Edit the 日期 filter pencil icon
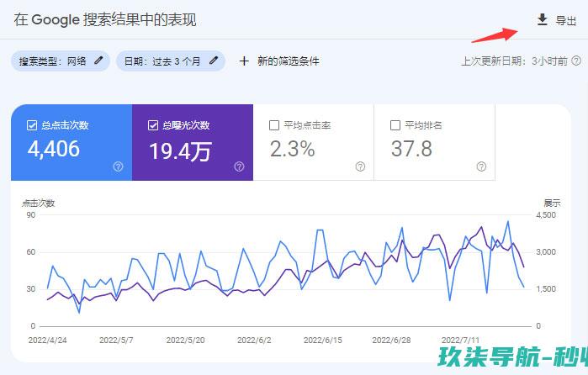The height and width of the screenshot is (375, 588). pyautogui.click(x=214, y=61)
